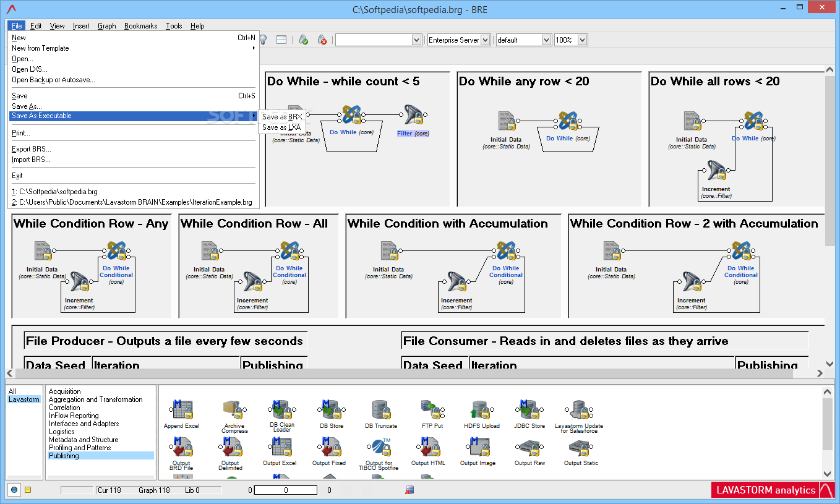Click the light bulb toolbar icon
The image size is (840, 504).
coord(262,40)
